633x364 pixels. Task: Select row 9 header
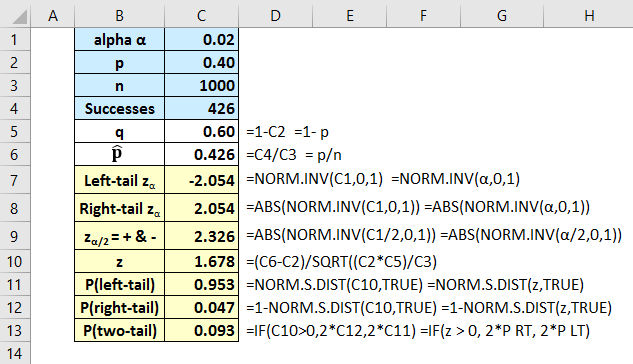click(15, 236)
